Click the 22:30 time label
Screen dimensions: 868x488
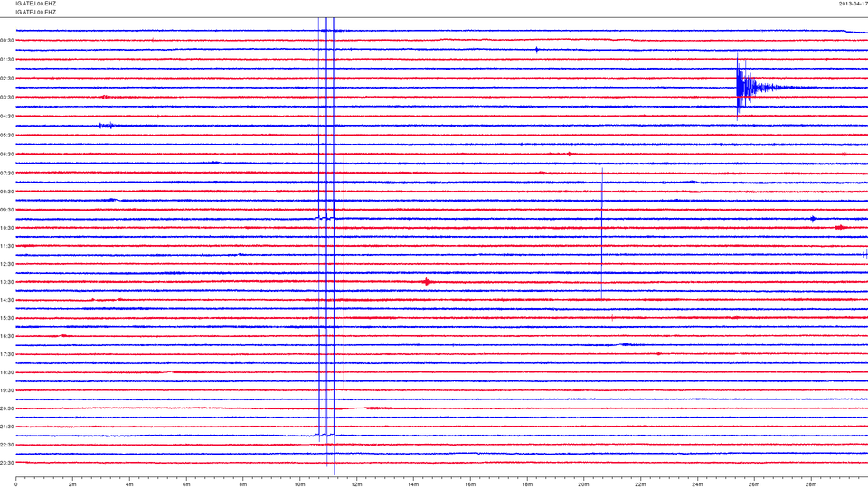pyautogui.click(x=7, y=445)
